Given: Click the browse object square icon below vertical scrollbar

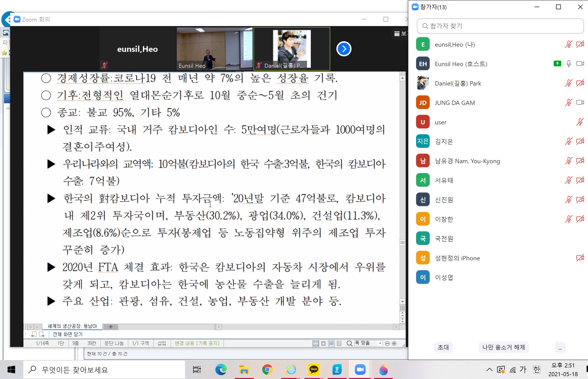Looking at the screenshot, I should [402, 308].
